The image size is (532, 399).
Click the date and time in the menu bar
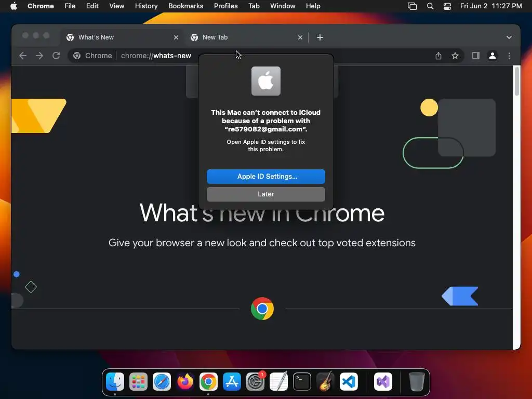491,6
